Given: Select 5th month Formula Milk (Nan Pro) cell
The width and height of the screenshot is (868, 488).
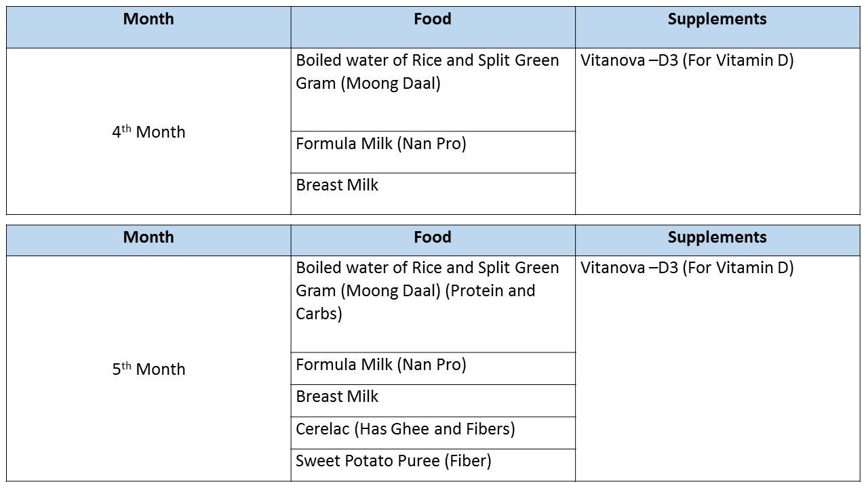Looking at the screenshot, I should tap(433, 369).
